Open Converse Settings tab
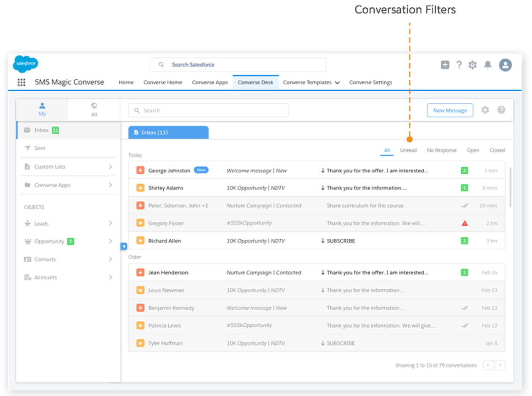The width and height of the screenshot is (532, 396). 371,82
